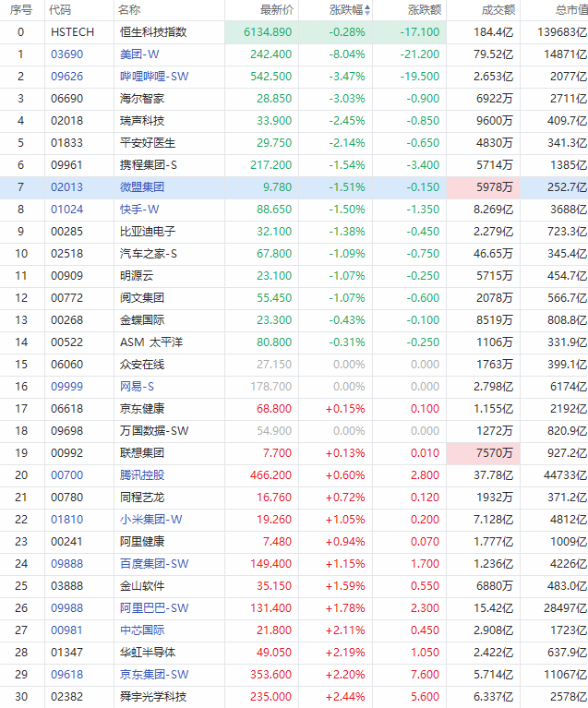Sort by the 涨跌幅 column arrow
This screenshot has width=588, height=708.
click(x=367, y=10)
